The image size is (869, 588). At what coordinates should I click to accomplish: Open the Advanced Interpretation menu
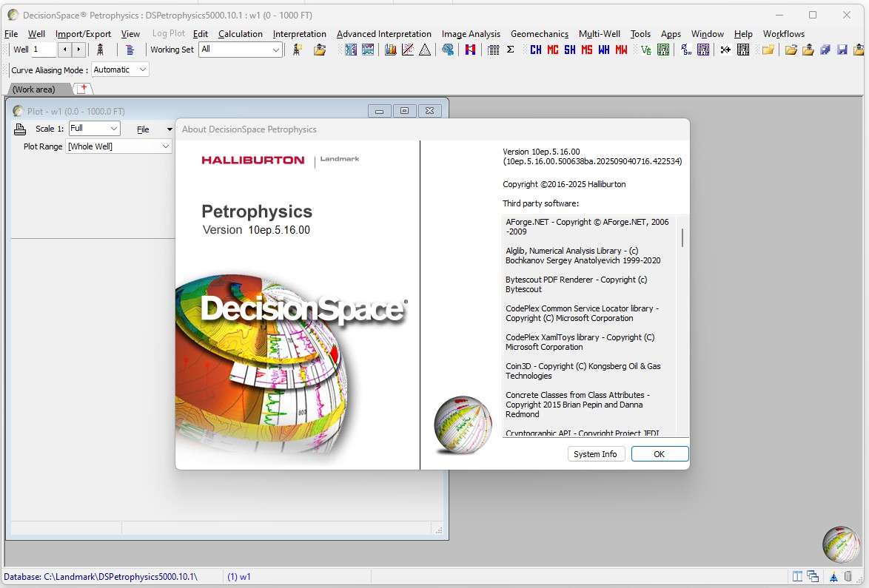383,34
